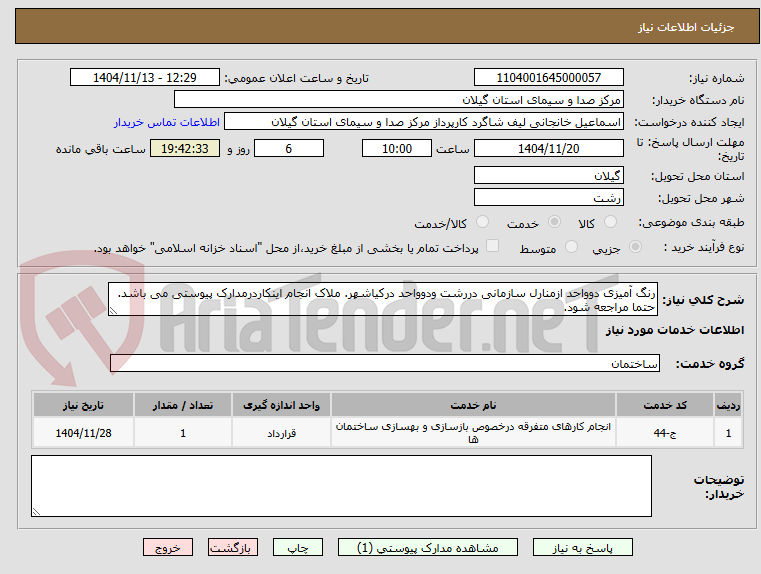This screenshot has height=574, width=761.
Task: Click the quantity cell 1 under تعداد / مقدار
Action: (x=183, y=433)
